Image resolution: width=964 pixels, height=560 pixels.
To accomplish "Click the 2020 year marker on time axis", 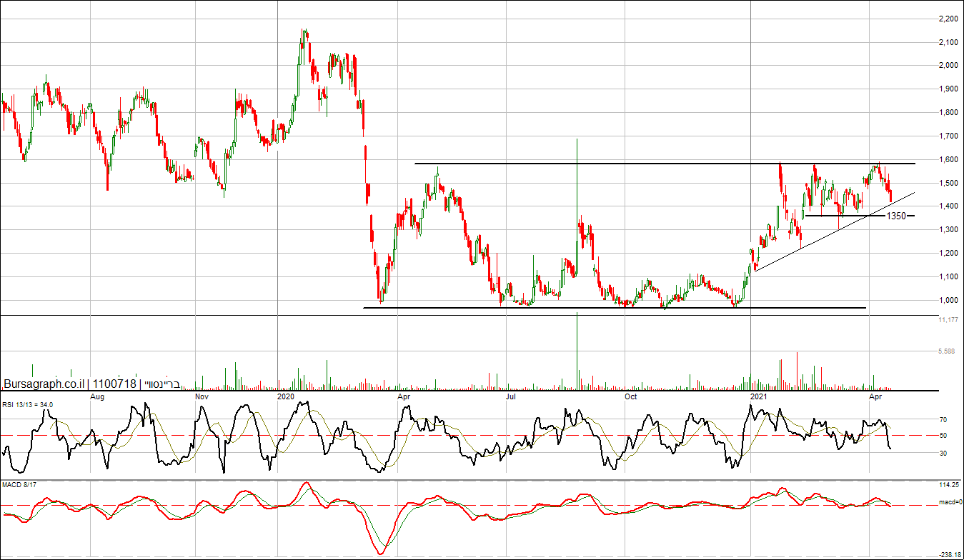I will (x=285, y=396).
